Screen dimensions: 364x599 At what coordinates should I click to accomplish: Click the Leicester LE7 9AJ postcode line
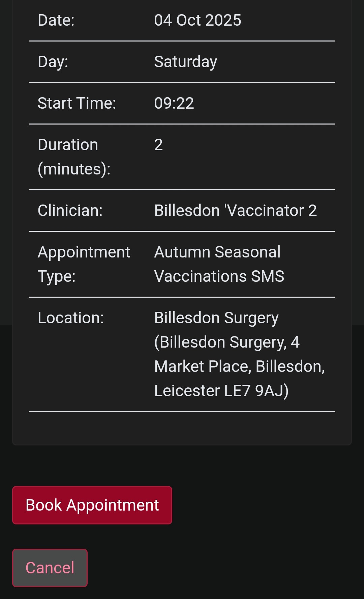(221, 391)
